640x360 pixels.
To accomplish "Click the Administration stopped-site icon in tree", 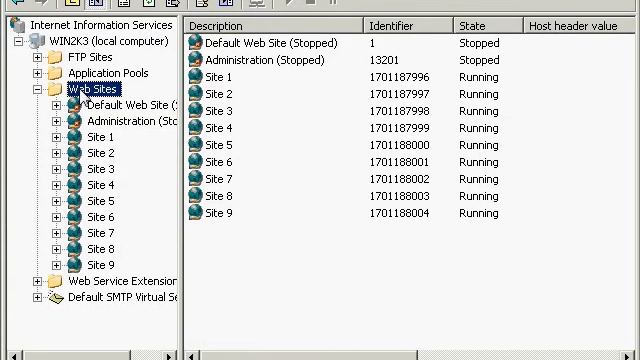I will (74, 121).
